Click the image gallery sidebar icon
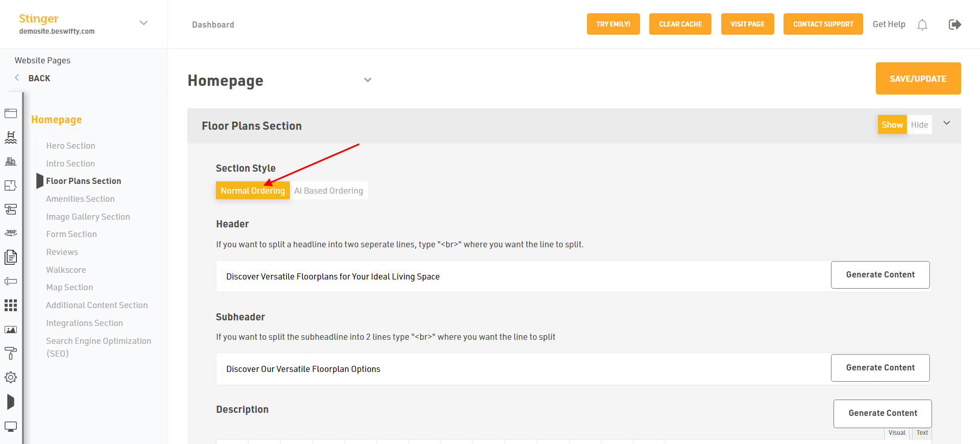The width and height of the screenshot is (980, 444). coord(11,330)
